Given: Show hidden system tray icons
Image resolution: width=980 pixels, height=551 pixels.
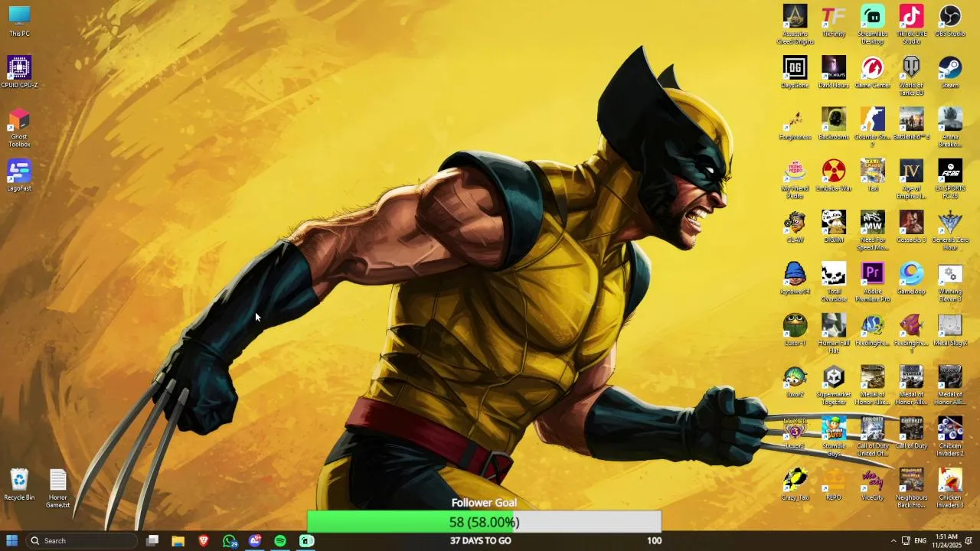Looking at the screenshot, I should pyautogui.click(x=893, y=540).
